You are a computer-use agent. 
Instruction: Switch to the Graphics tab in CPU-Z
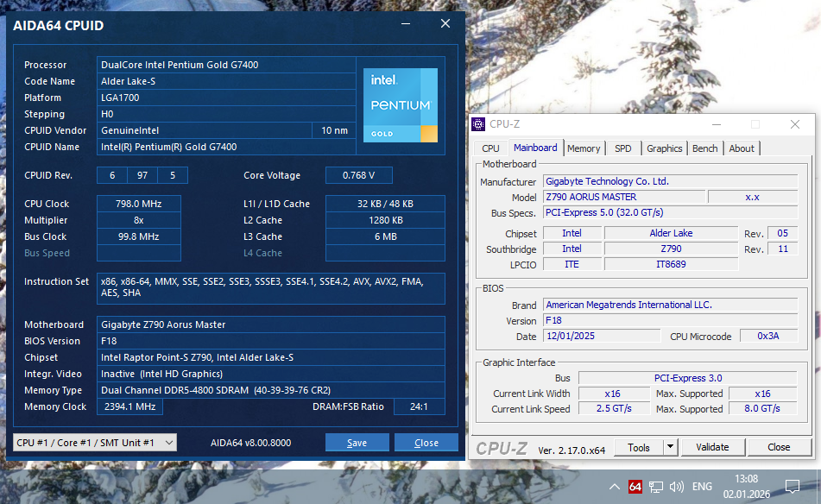click(665, 148)
